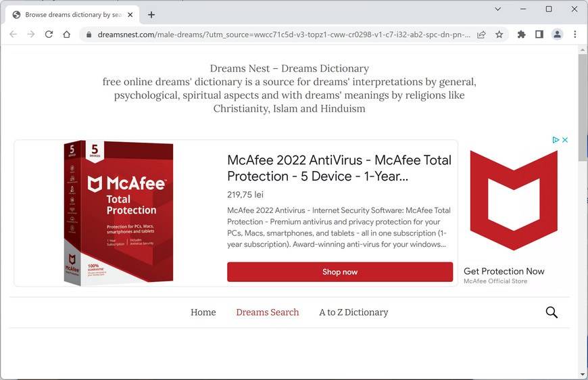The image size is (588, 380).
Task: Maximize the Chrome window
Action: [549, 9]
